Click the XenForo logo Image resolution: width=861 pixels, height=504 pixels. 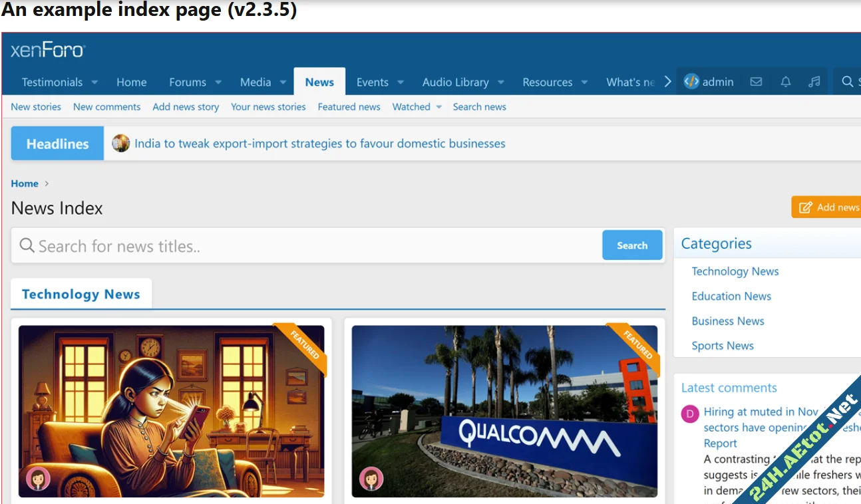pyautogui.click(x=48, y=50)
